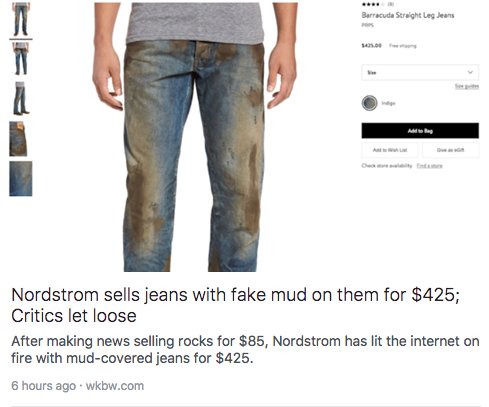Choose Give as eGift
This screenshot has width=489, height=407.
[x=451, y=150]
